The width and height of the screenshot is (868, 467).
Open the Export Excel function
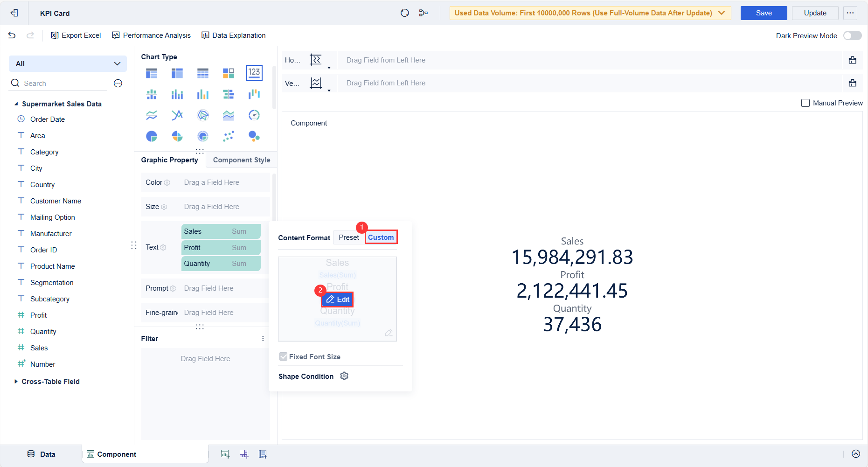click(x=76, y=35)
